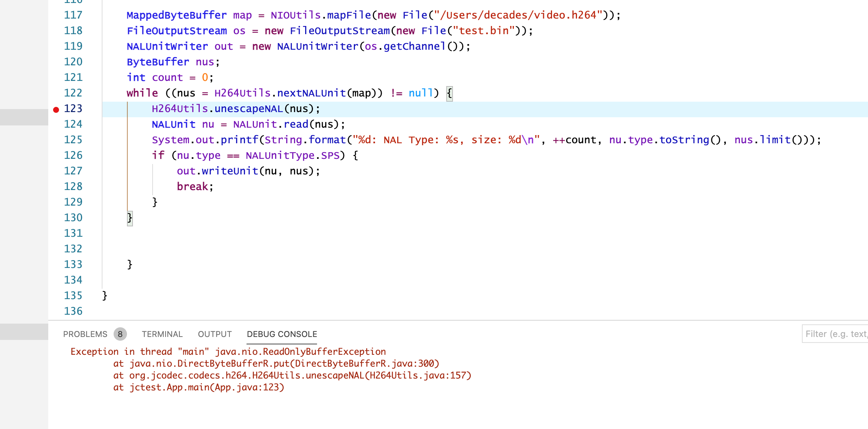This screenshot has height=429, width=868.
Task: Remove the red breakpoint on line 123
Action: pyautogui.click(x=56, y=109)
